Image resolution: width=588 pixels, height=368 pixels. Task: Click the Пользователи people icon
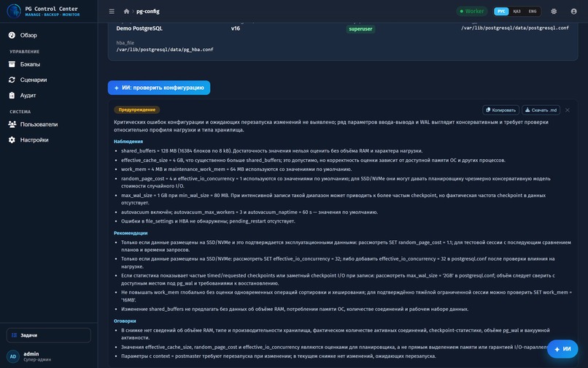12,124
